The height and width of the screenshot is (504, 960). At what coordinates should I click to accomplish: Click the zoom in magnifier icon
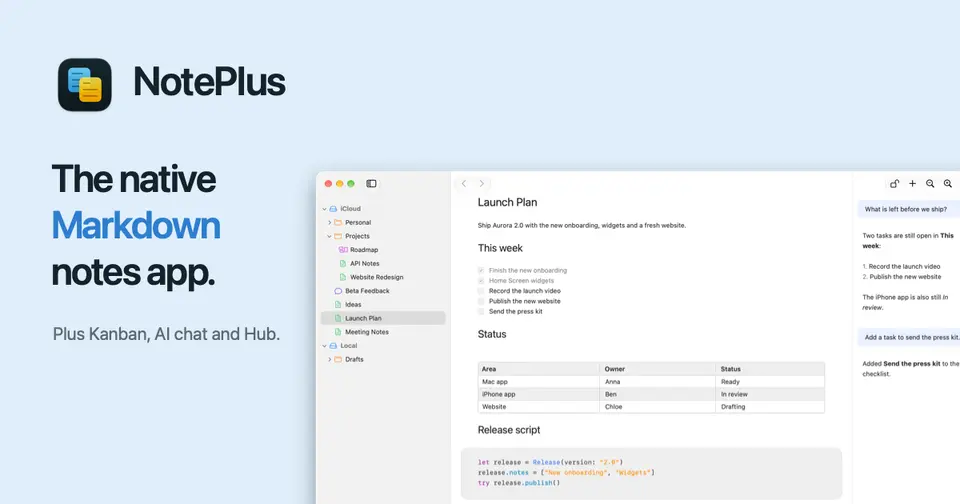click(x=948, y=184)
